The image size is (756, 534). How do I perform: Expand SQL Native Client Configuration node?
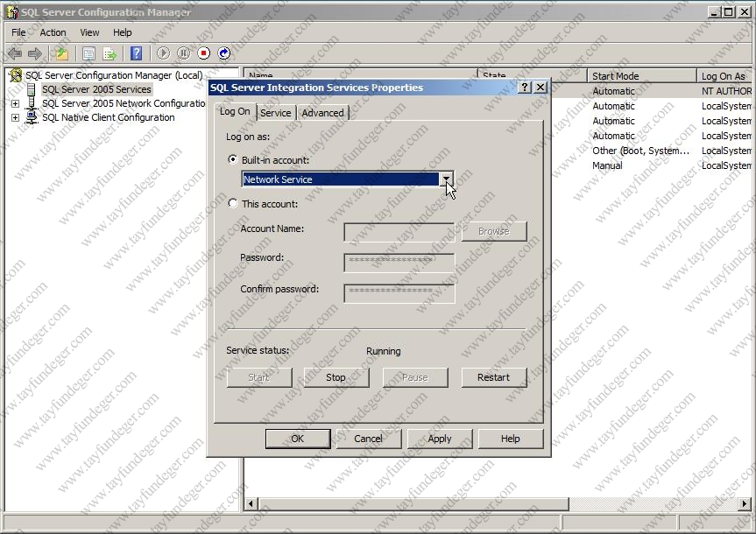(15, 117)
